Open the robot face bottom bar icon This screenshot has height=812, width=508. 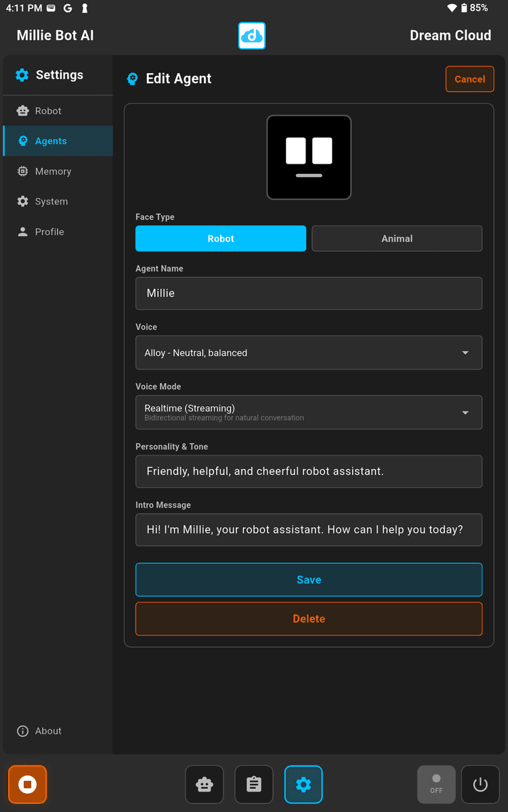tap(205, 784)
